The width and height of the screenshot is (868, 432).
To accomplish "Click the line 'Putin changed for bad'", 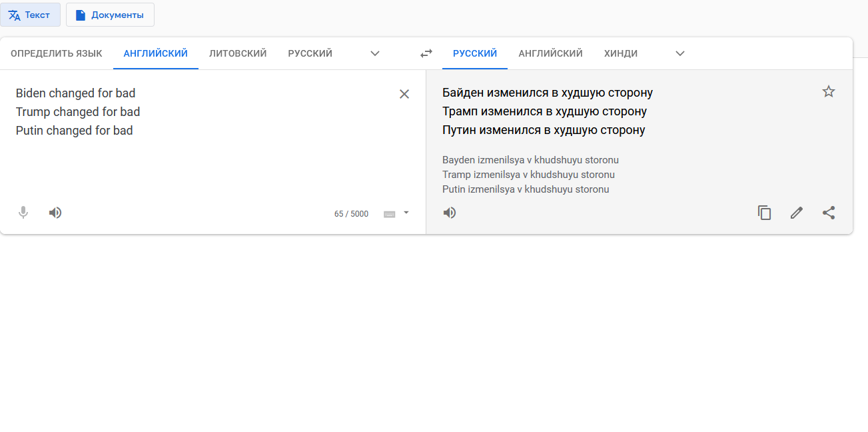I will coord(75,131).
